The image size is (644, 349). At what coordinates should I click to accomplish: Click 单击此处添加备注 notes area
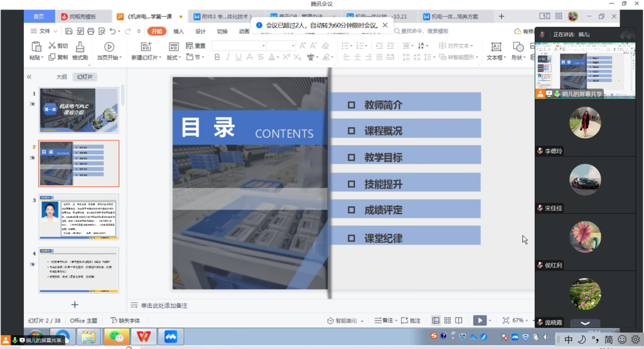pos(164,305)
